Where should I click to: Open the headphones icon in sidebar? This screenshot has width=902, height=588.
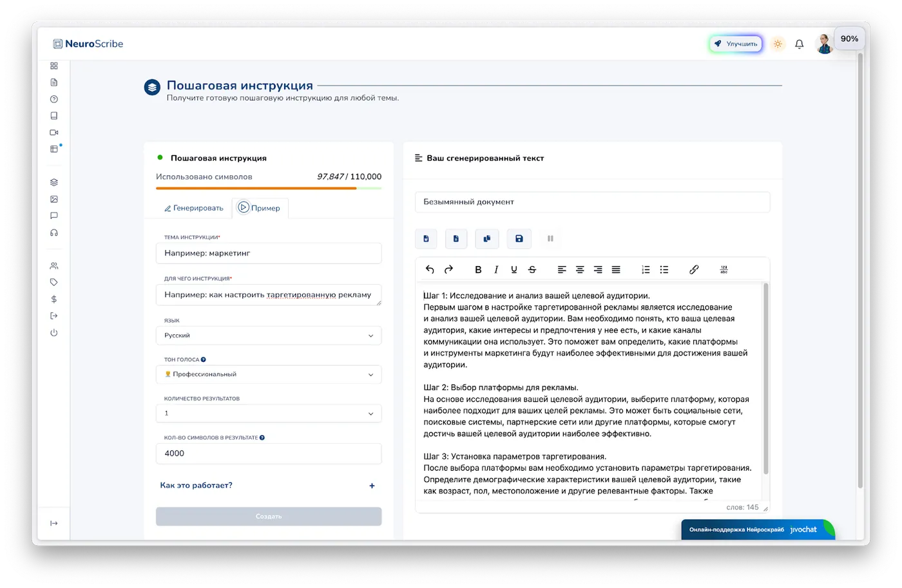point(54,232)
